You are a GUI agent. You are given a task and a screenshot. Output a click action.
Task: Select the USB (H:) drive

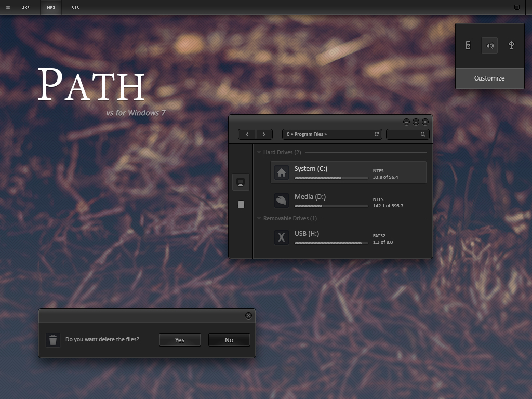[x=349, y=237]
